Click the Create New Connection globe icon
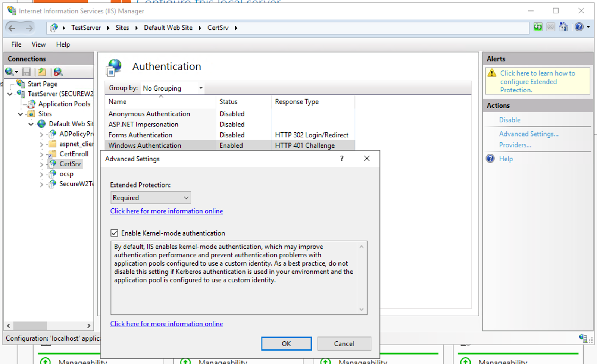 pyautogui.click(x=9, y=71)
